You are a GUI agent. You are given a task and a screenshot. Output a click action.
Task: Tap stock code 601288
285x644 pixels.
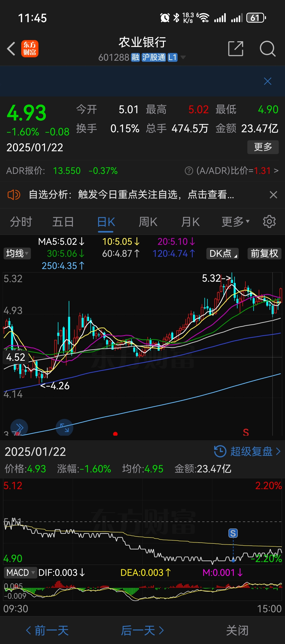(x=114, y=58)
